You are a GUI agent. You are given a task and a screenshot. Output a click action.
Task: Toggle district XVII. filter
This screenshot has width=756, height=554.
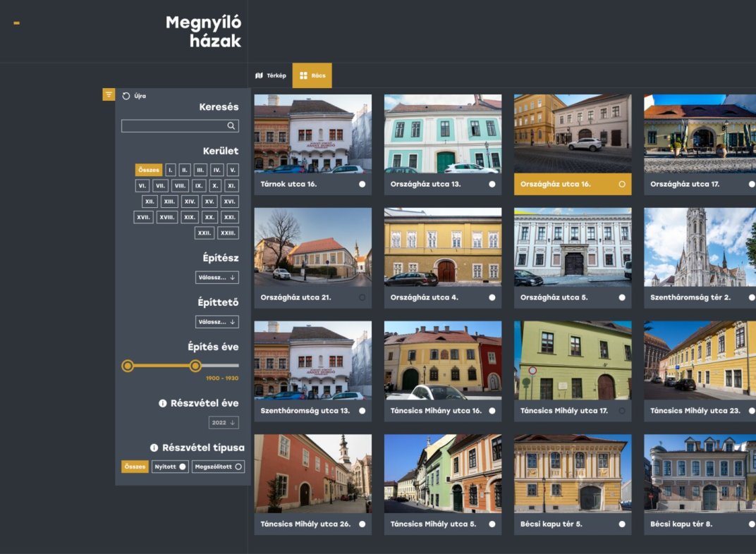click(x=143, y=217)
